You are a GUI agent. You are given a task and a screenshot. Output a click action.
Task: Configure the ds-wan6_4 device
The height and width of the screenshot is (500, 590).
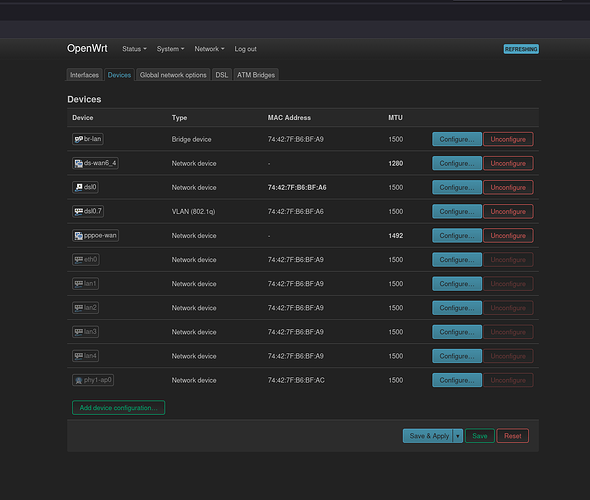457,163
